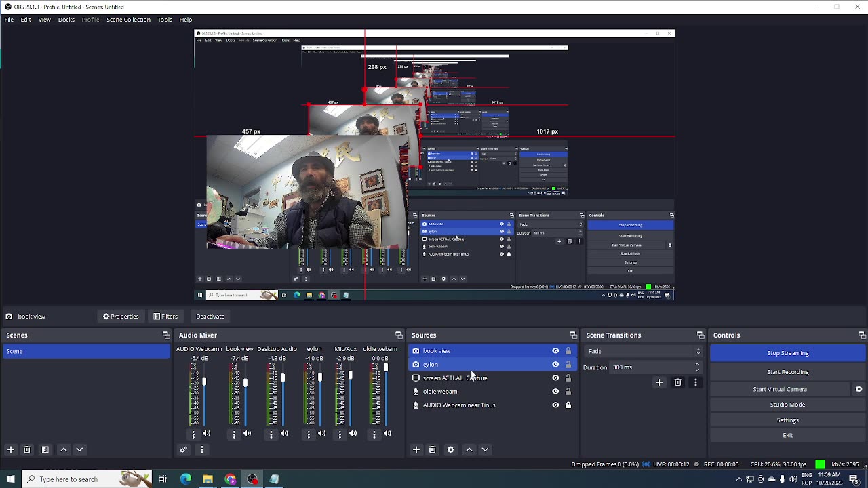
Task: Mute the AUDIO Webcam channel
Action: pyautogui.click(x=207, y=434)
